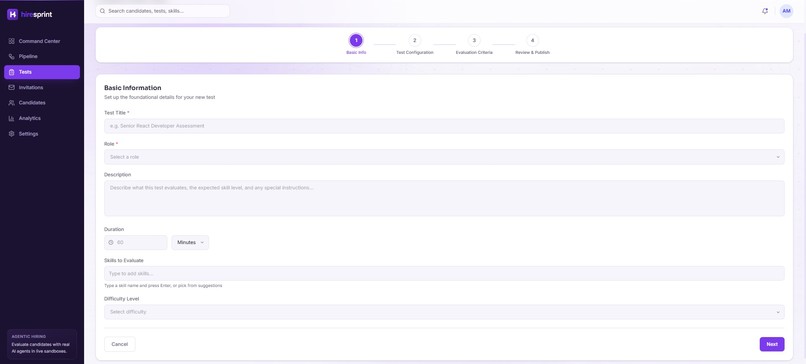This screenshot has height=364, width=806.
Task: Jump to step 2 Test Configuration
Action: pos(415,40)
